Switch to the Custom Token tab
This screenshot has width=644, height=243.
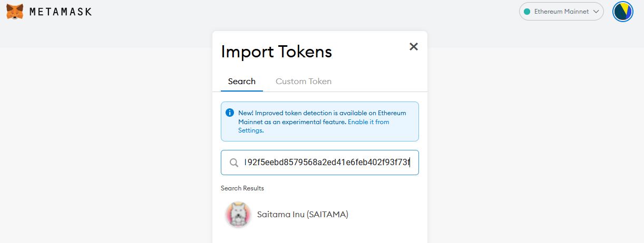tap(304, 82)
